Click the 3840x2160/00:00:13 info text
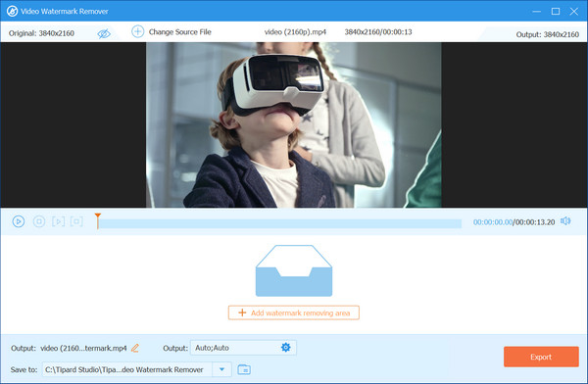Viewport: 588px width, 384px height. tap(378, 32)
